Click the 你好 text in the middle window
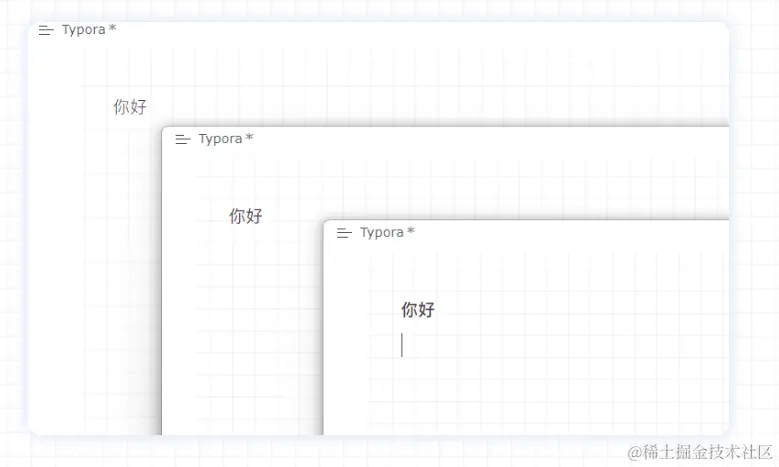The image size is (779, 467). click(x=245, y=216)
